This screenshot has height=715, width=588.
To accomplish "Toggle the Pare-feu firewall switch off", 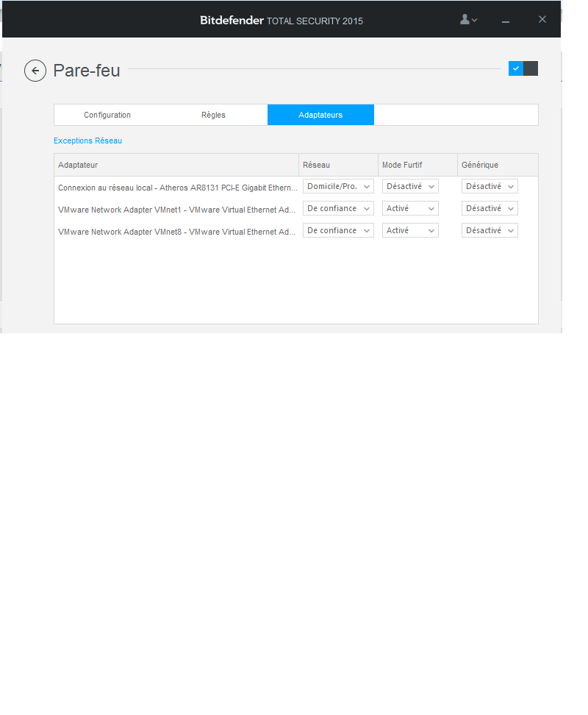I will pos(523,68).
